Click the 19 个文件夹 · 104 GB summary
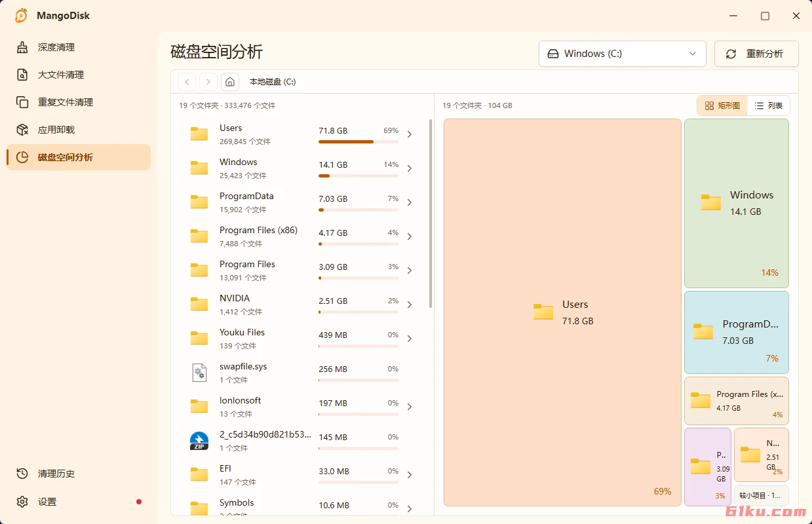This screenshot has width=812, height=524. (477, 105)
